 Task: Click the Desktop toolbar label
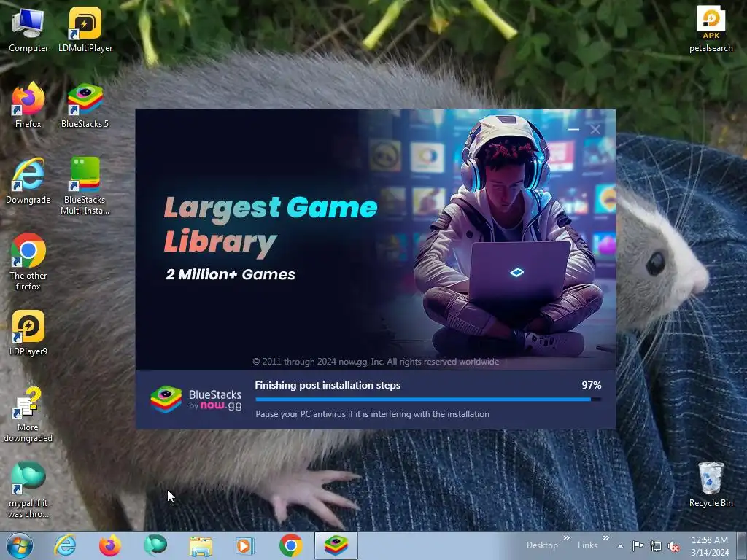(542, 545)
